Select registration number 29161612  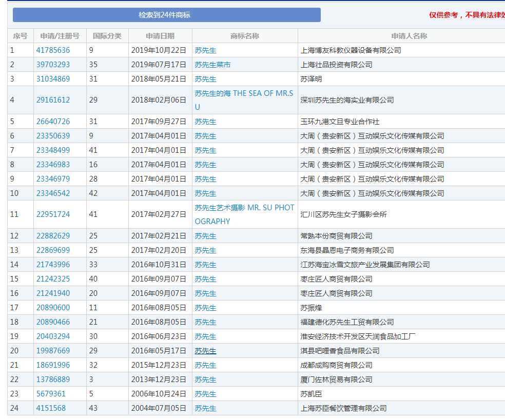[x=53, y=100]
